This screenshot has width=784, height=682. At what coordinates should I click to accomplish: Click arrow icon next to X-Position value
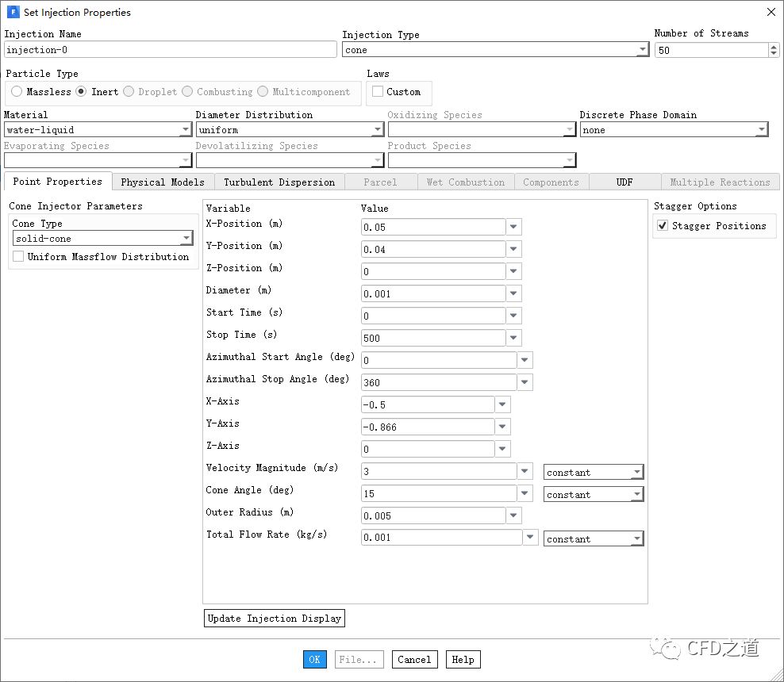click(514, 228)
